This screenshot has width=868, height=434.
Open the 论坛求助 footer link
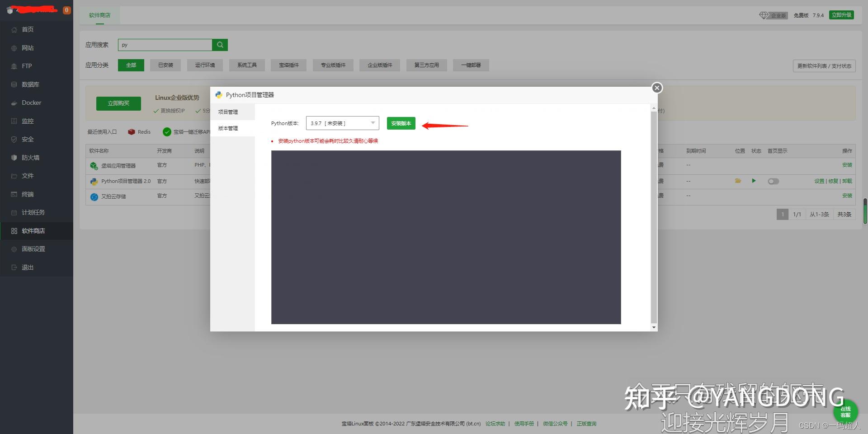(495, 424)
